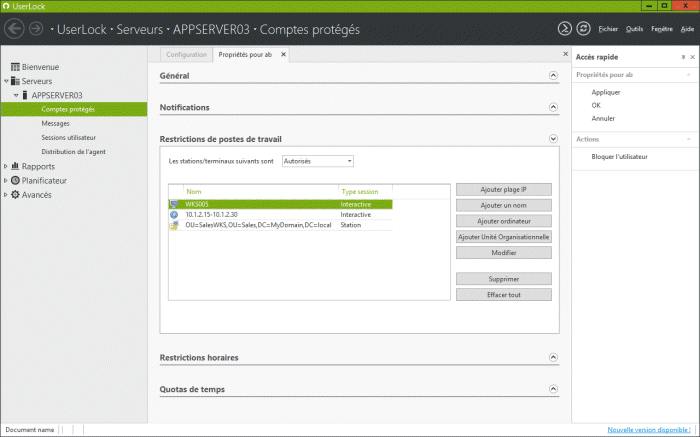Click Ajouter ordinateur button
Viewport: 700px width, 437px height.
pyautogui.click(x=504, y=221)
